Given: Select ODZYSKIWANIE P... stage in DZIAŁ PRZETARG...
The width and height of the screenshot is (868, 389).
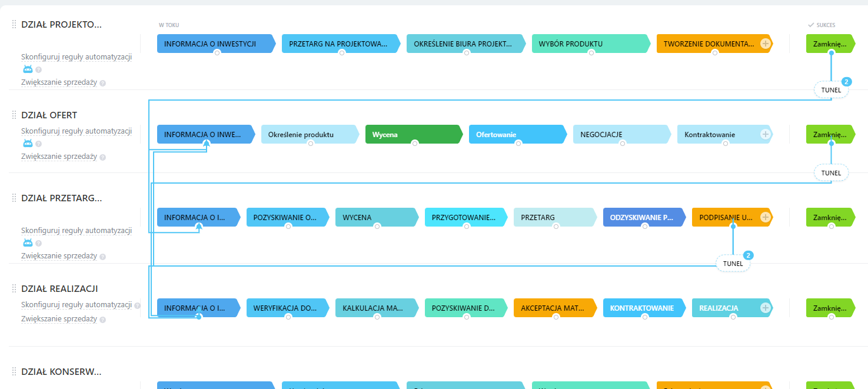Looking at the screenshot, I should (641, 217).
